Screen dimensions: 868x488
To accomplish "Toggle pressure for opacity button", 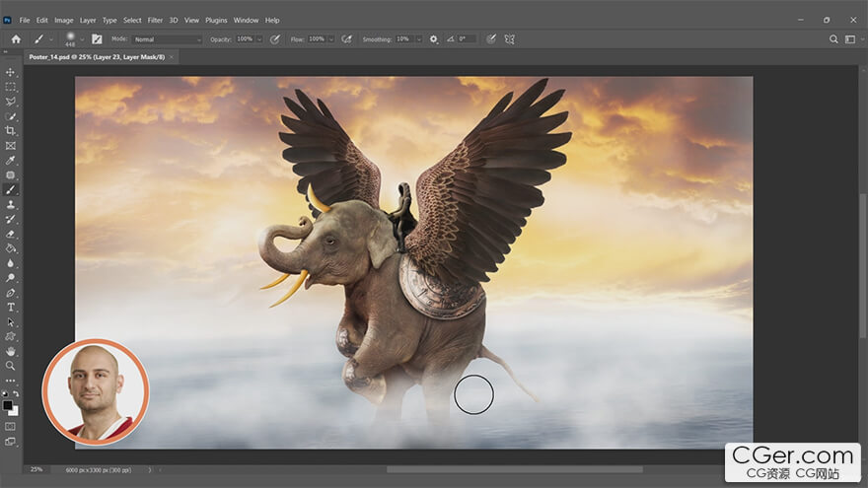I will click(274, 39).
